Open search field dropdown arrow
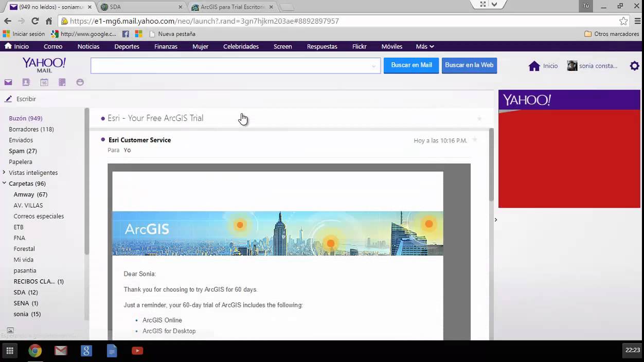The width and height of the screenshot is (644, 362). [x=374, y=66]
